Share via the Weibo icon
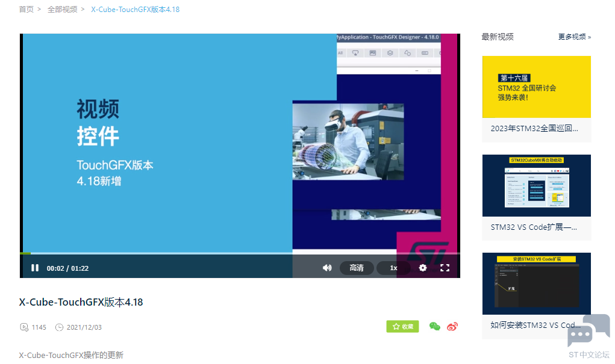The width and height of the screenshot is (615, 364). (x=452, y=326)
